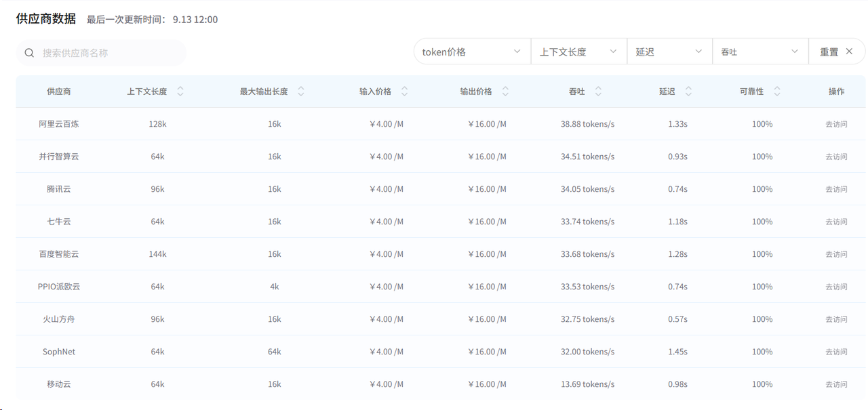Click the 最后一次更新时间 9.13 12:00 text
This screenshot has height=410, width=868.
(x=153, y=20)
